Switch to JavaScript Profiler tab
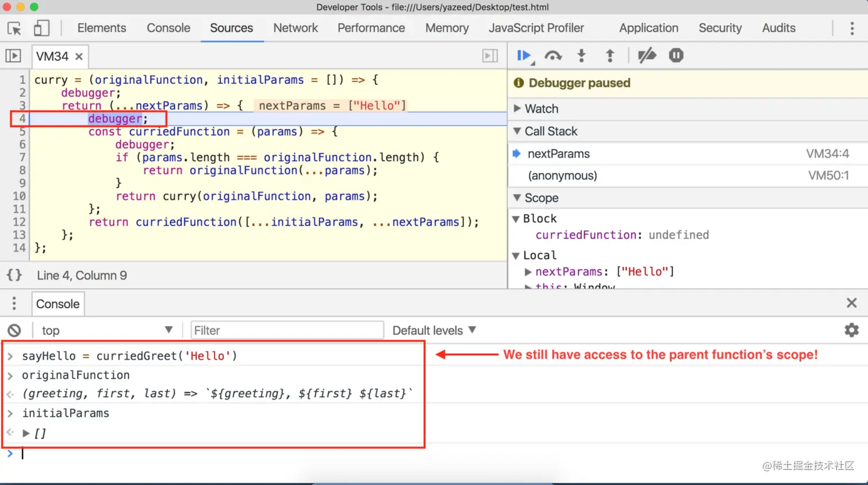The image size is (868, 485). (536, 28)
